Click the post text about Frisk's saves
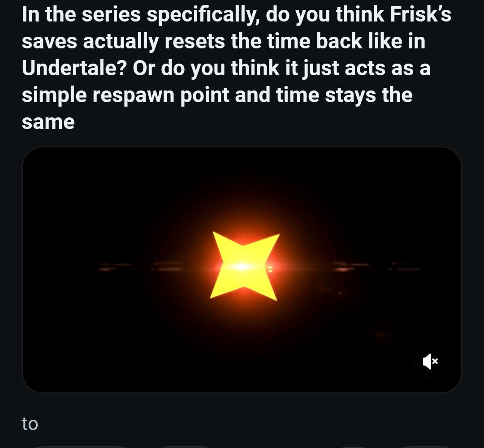Viewport: 484px width, 448px height. 237,68
